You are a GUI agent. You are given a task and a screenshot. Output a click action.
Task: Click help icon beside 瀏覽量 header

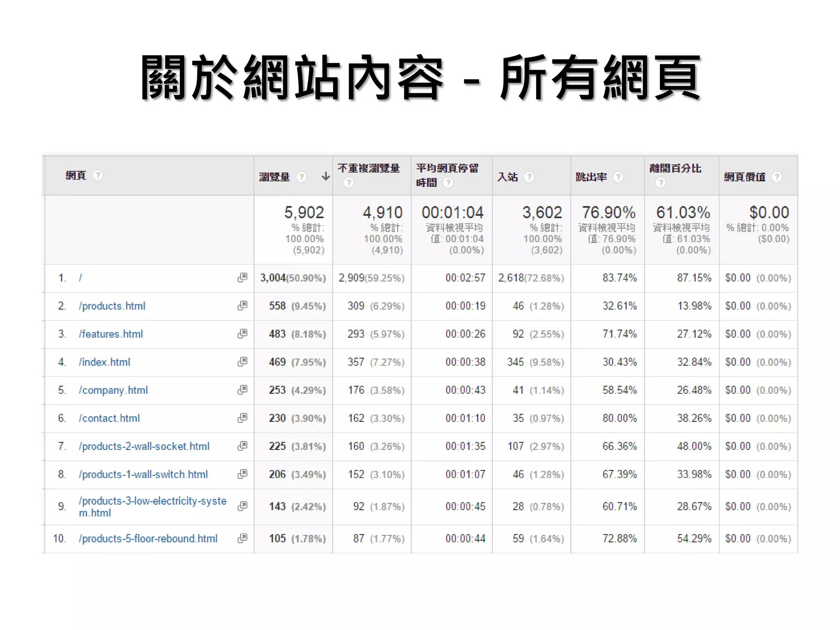coord(301,177)
